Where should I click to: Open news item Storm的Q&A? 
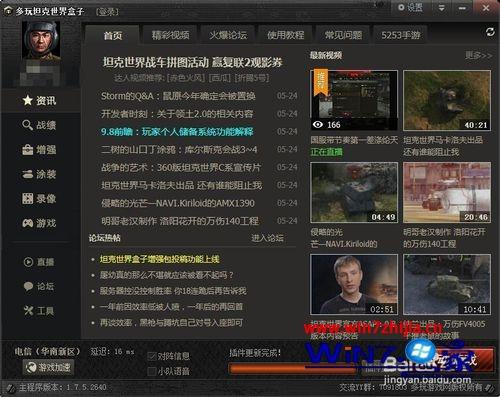[178, 96]
